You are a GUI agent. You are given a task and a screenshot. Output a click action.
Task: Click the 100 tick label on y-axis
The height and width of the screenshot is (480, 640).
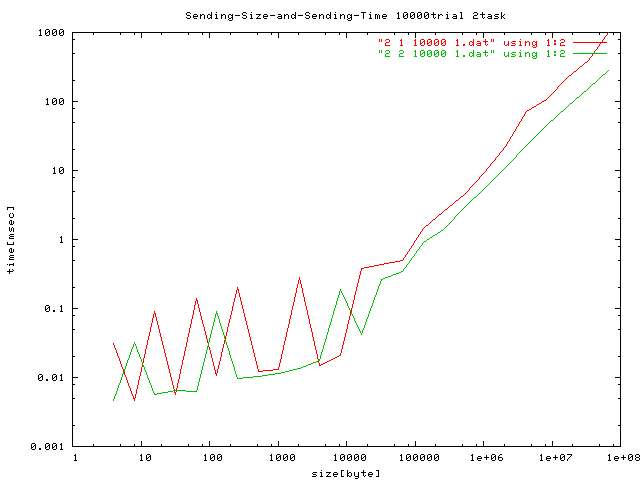tap(55, 102)
